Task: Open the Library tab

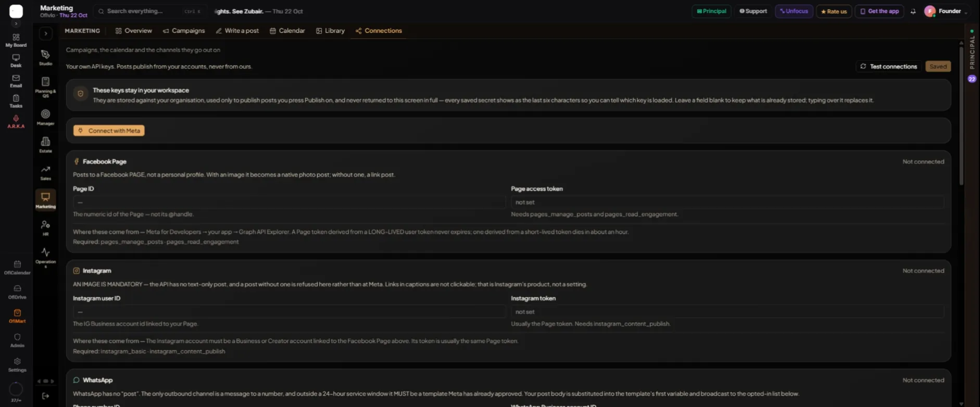Action: click(x=330, y=31)
